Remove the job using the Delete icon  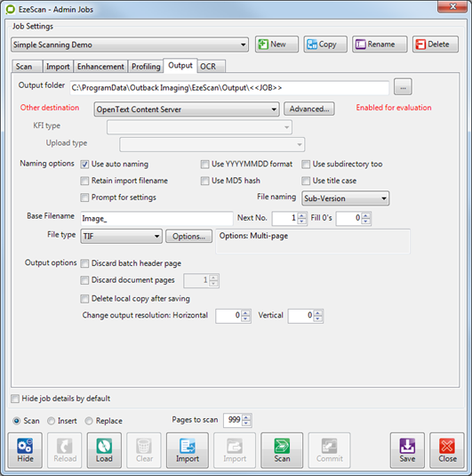point(436,44)
